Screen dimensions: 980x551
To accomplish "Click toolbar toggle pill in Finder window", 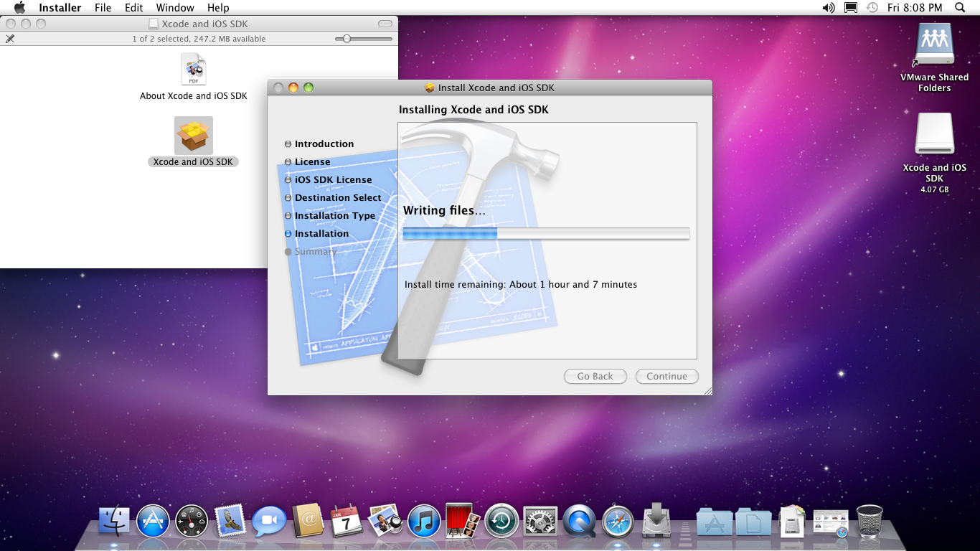I will pyautogui.click(x=386, y=24).
